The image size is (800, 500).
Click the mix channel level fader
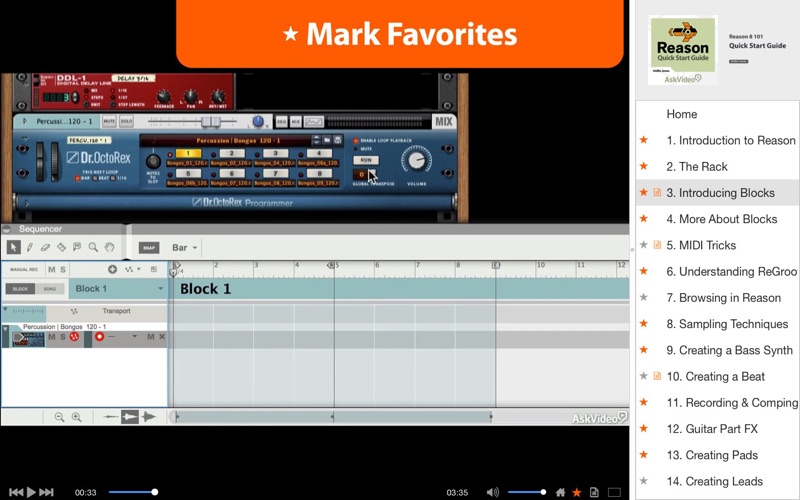coord(211,121)
